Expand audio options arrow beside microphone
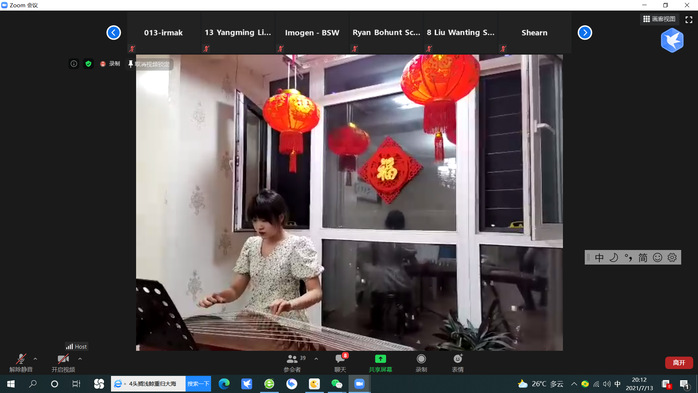This screenshot has height=393, width=698. (35, 359)
